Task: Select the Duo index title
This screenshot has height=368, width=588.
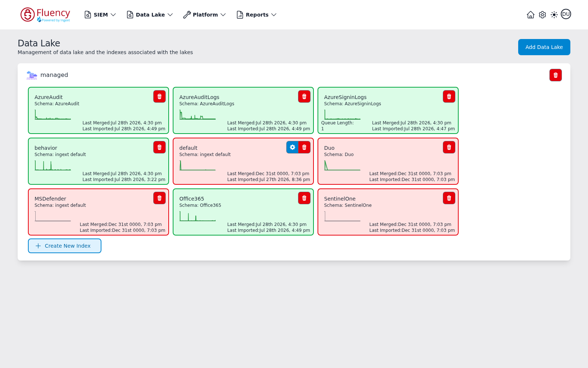Action: tap(329, 148)
